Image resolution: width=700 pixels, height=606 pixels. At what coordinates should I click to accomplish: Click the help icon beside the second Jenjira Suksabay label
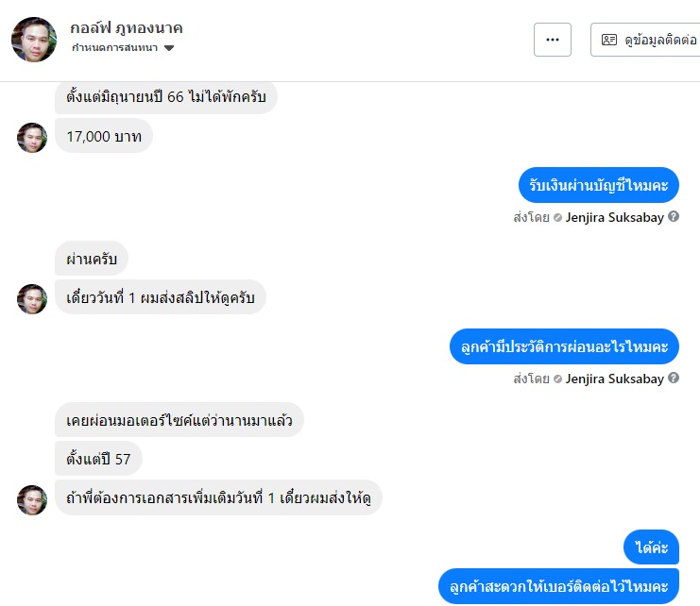(x=674, y=379)
